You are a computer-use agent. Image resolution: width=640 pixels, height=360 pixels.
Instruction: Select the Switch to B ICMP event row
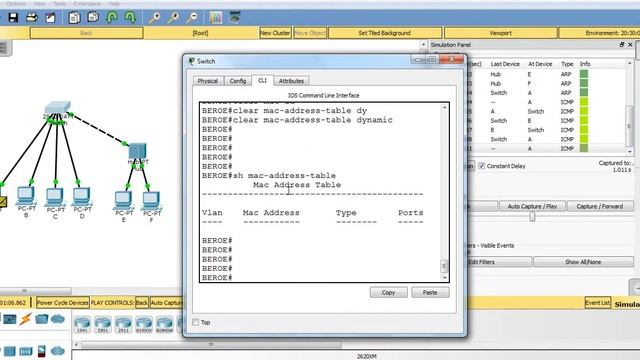click(547, 120)
